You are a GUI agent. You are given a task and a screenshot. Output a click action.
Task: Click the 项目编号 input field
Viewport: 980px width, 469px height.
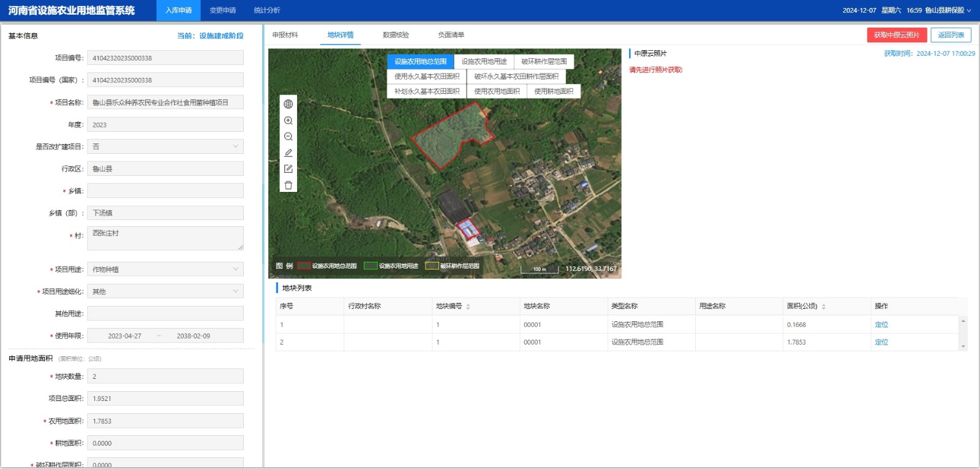pos(165,58)
